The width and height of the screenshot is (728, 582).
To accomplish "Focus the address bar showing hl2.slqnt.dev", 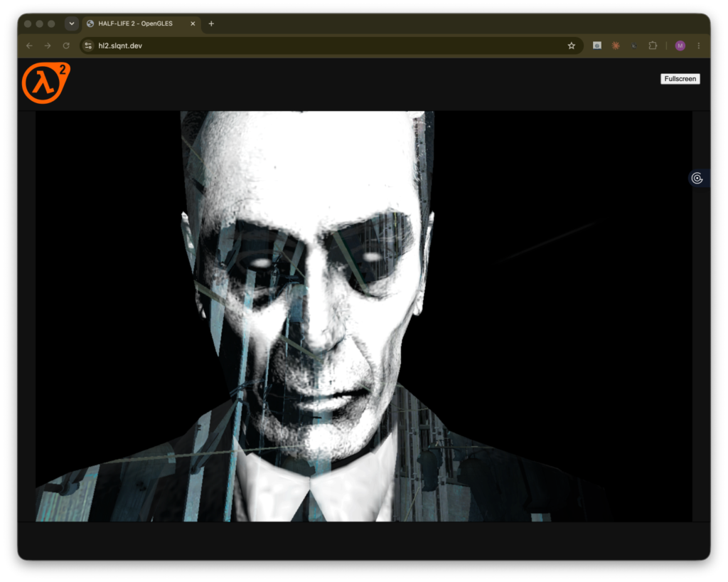I will point(331,46).
